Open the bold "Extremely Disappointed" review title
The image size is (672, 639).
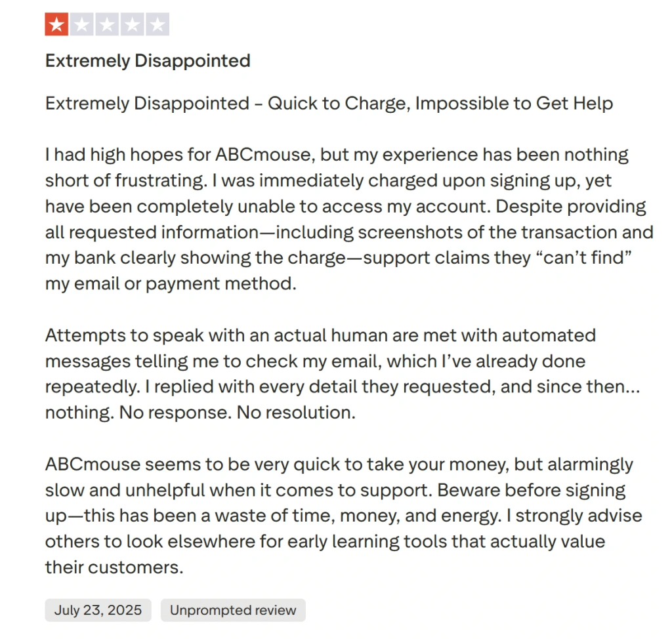coord(148,61)
